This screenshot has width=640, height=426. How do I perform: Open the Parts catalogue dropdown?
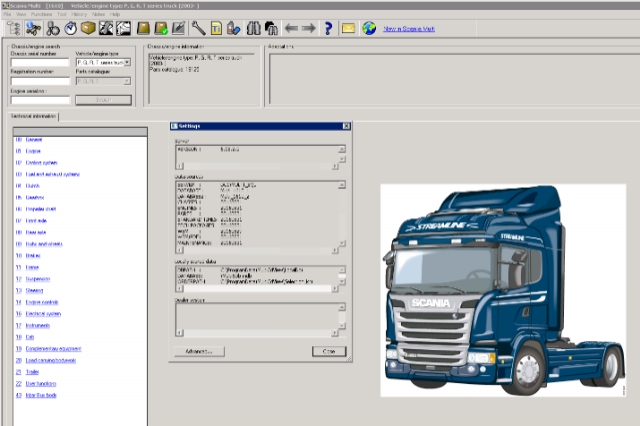(127, 81)
